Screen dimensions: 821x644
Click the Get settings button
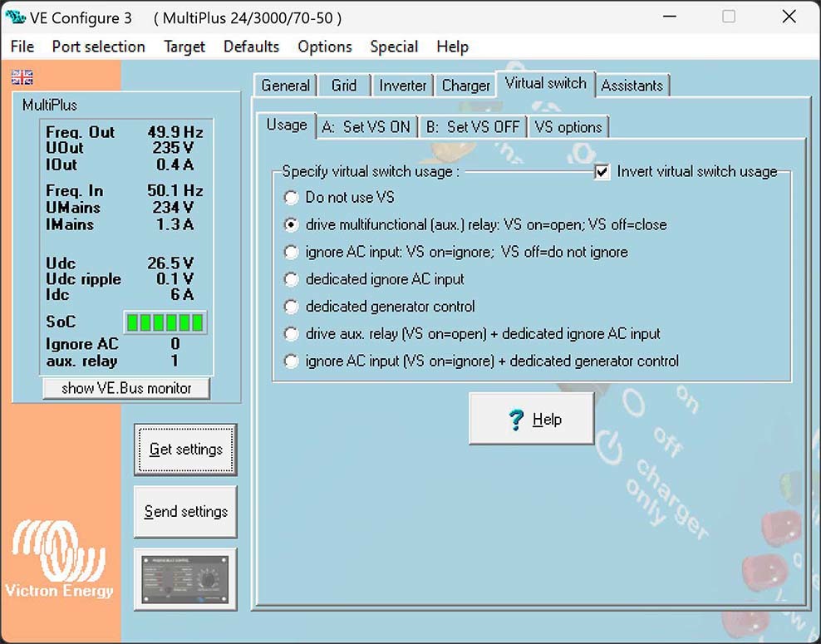(x=185, y=450)
